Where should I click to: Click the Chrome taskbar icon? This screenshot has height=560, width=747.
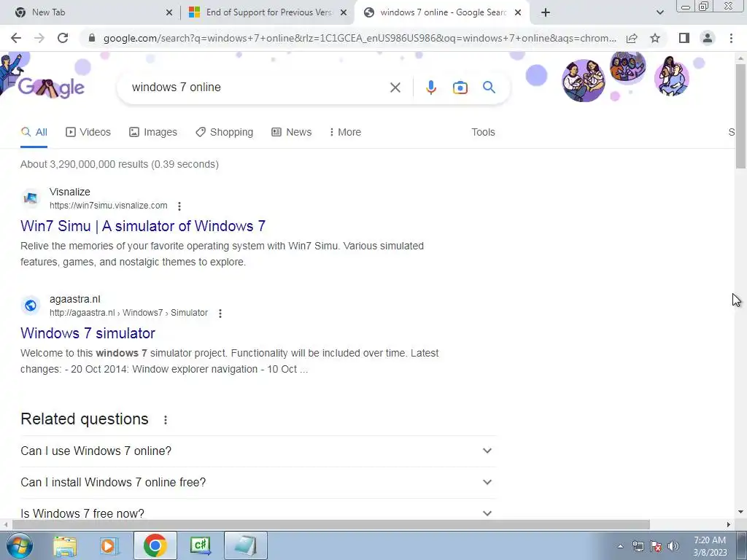point(155,545)
